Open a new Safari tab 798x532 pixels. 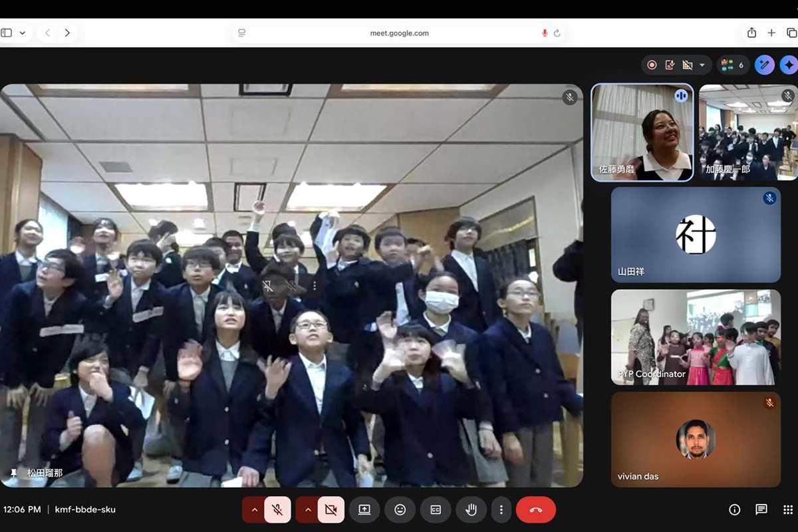[771, 33]
